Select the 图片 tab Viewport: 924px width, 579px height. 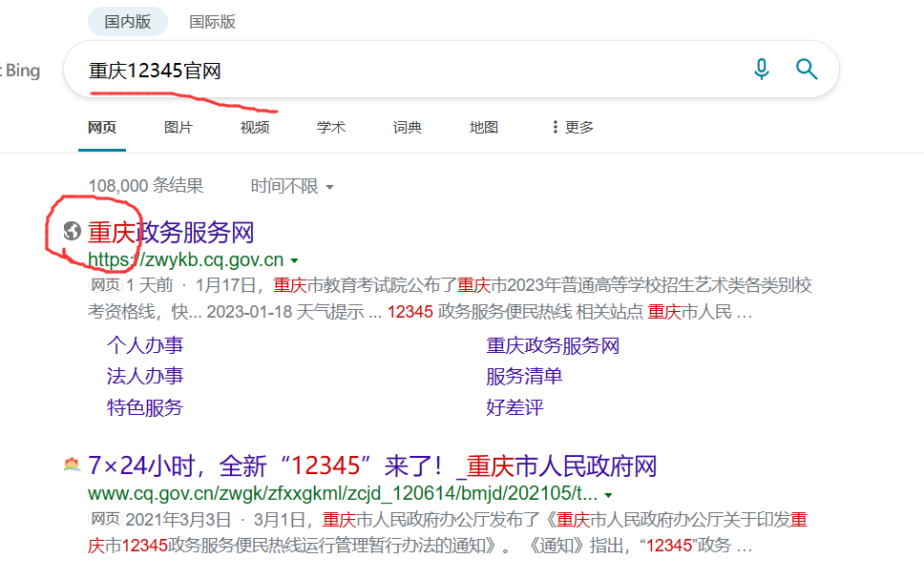pos(178,127)
